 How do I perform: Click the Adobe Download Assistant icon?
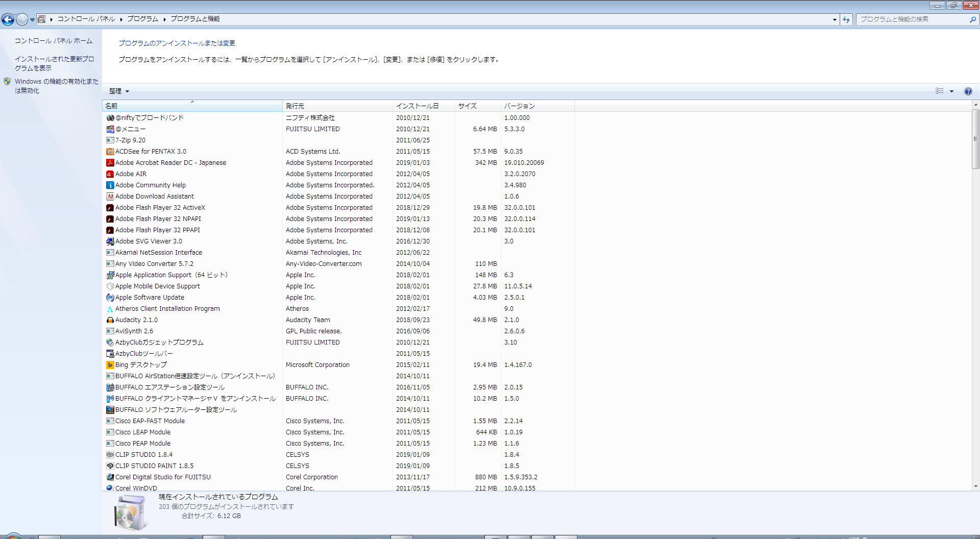tap(110, 197)
